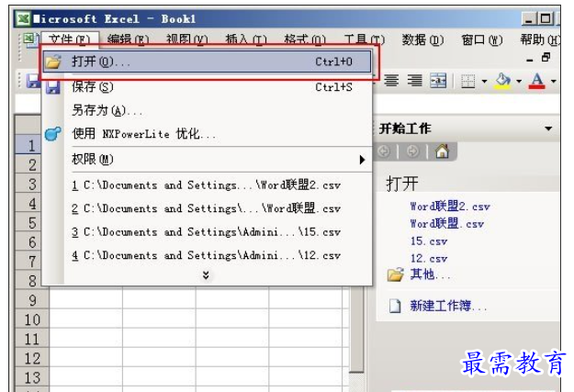Apply the fill color bucket
Image resolution: width=574 pixels, height=392 pixels.
point(502,81)
